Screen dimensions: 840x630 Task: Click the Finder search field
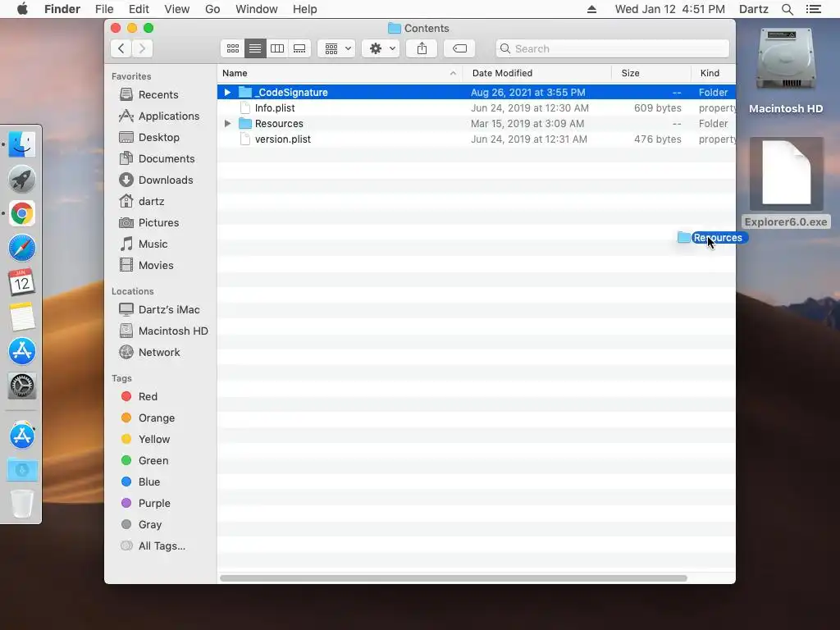pos(612,48)
